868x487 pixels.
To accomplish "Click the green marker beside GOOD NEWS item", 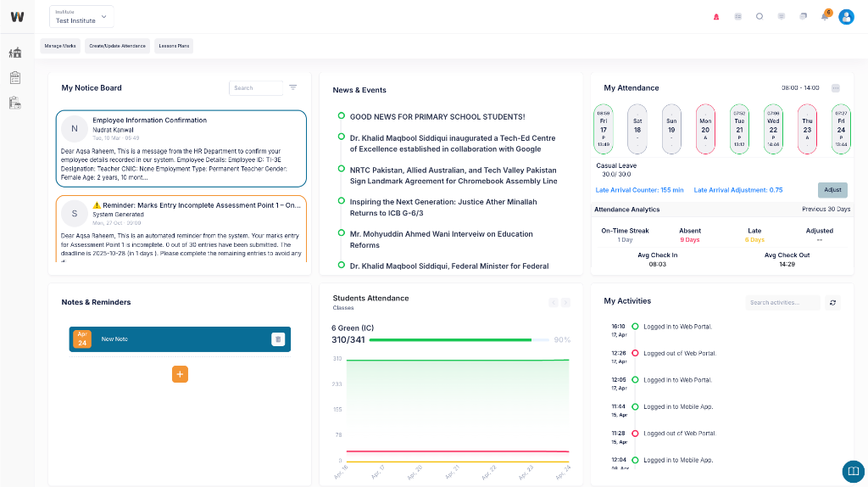I will (342, 115).
